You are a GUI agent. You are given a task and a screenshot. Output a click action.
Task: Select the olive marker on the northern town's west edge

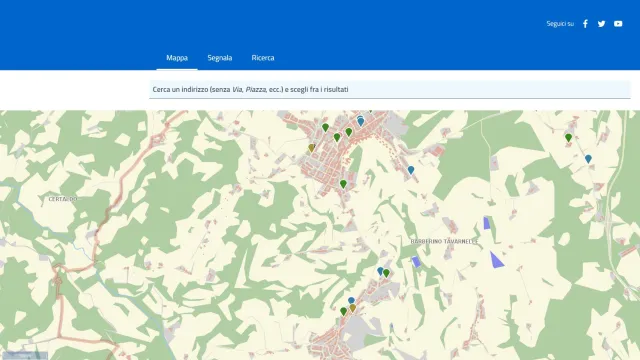click(311, 148)
